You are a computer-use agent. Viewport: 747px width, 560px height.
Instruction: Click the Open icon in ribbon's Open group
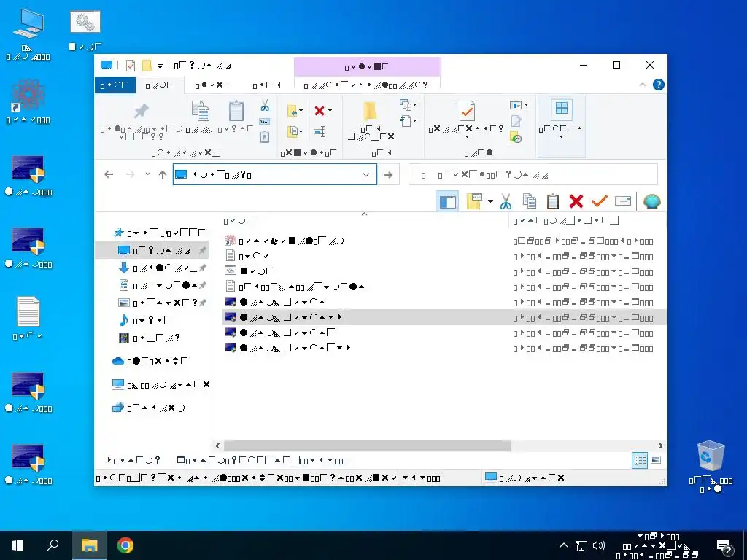coord(516,105)
